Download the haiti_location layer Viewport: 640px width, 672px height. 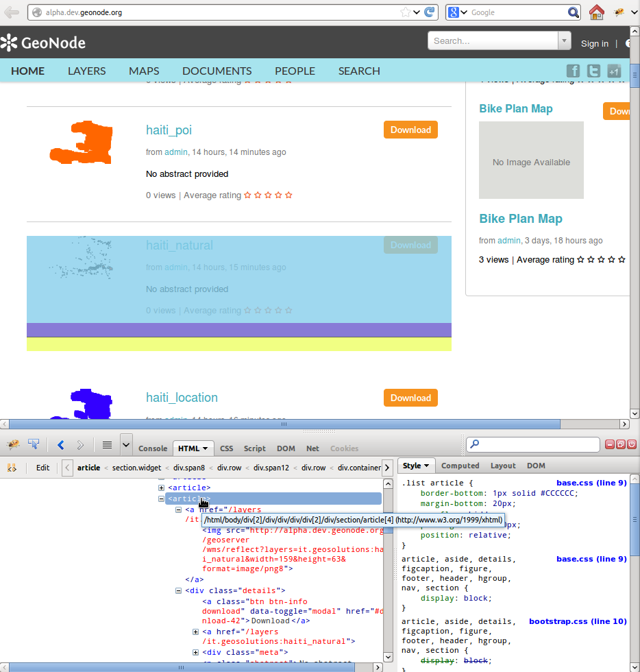coord(410,398)
